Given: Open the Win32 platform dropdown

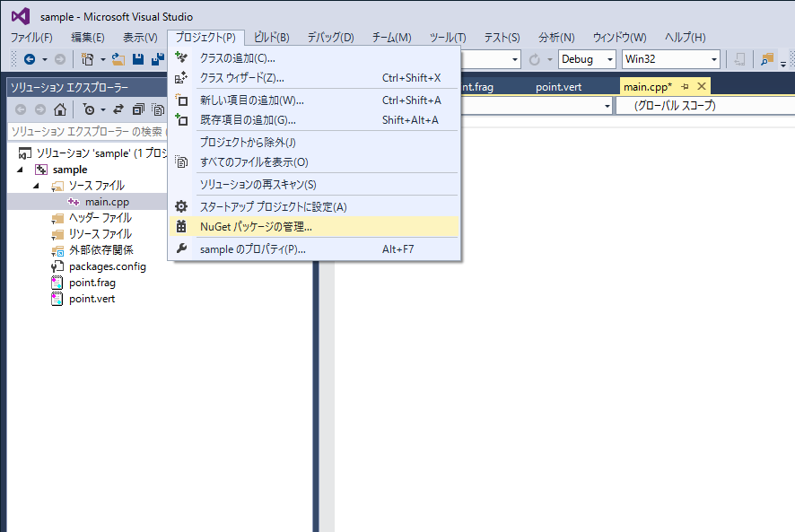Looking at the screenshot, I should [671, 59].
